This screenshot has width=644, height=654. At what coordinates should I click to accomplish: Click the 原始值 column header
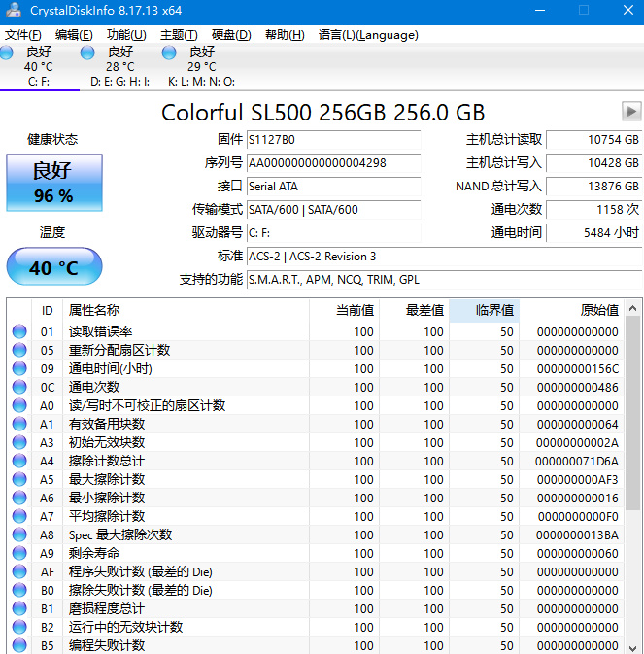click(x=571, y=310)
